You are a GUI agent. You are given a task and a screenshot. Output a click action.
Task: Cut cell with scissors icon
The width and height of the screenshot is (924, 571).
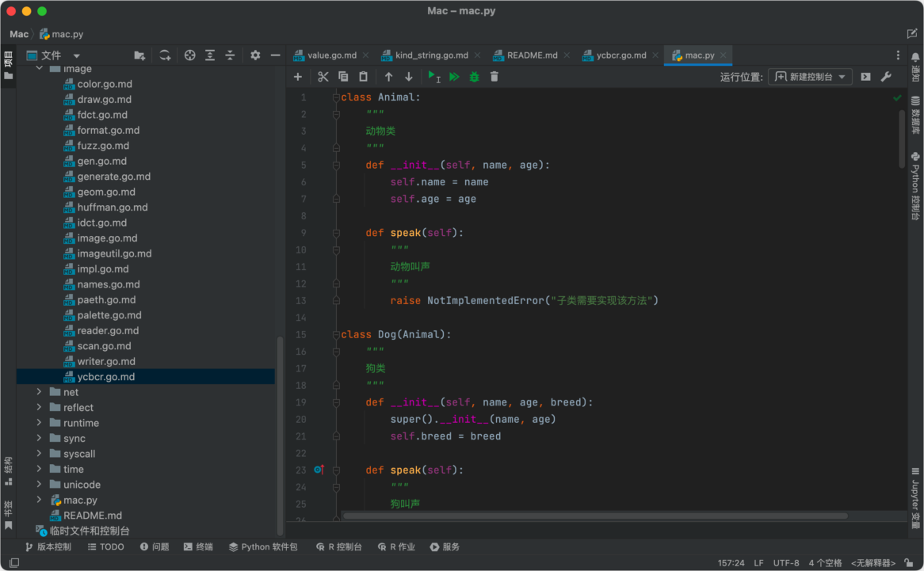323,77
